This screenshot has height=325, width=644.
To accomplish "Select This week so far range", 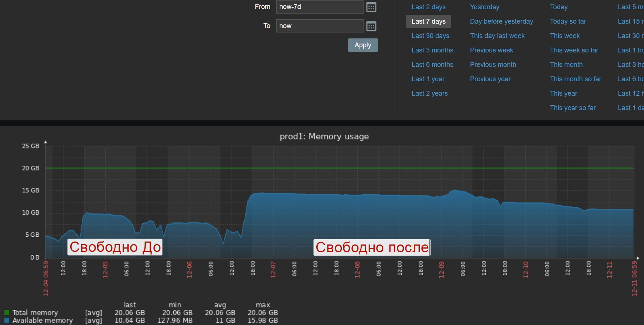I will click(x=574, y=50).
